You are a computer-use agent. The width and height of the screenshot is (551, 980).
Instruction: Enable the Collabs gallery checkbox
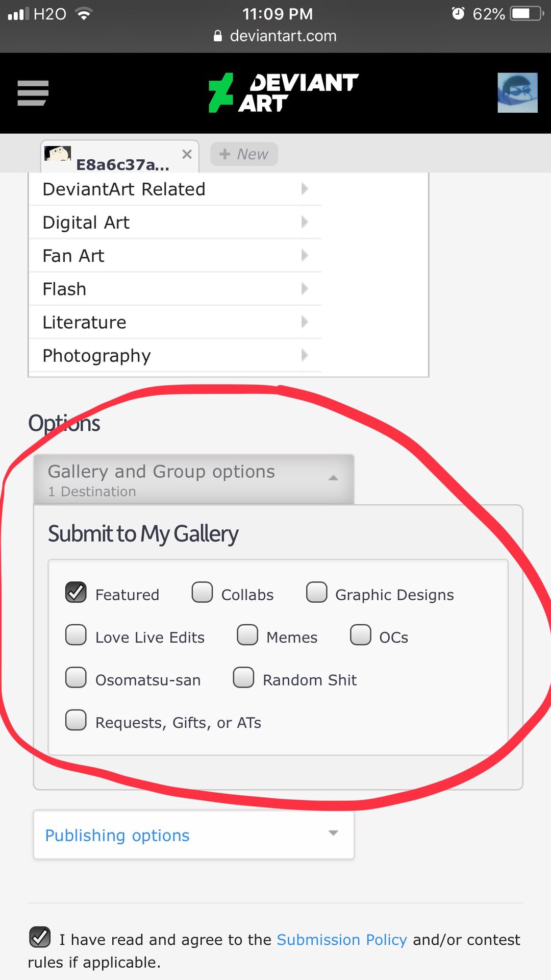202,592
